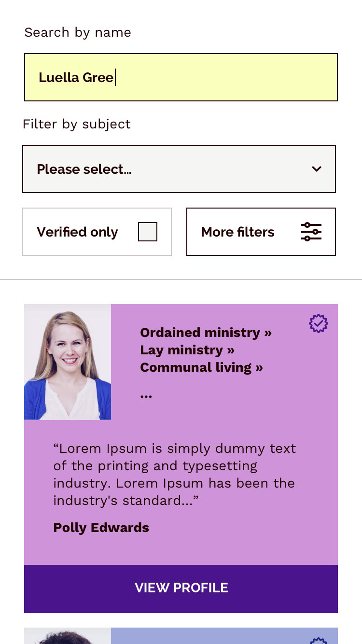Click the 'Verified only' label text
Image resolution: width=362 pixels, height=644 pixels.
coord(77,232)
